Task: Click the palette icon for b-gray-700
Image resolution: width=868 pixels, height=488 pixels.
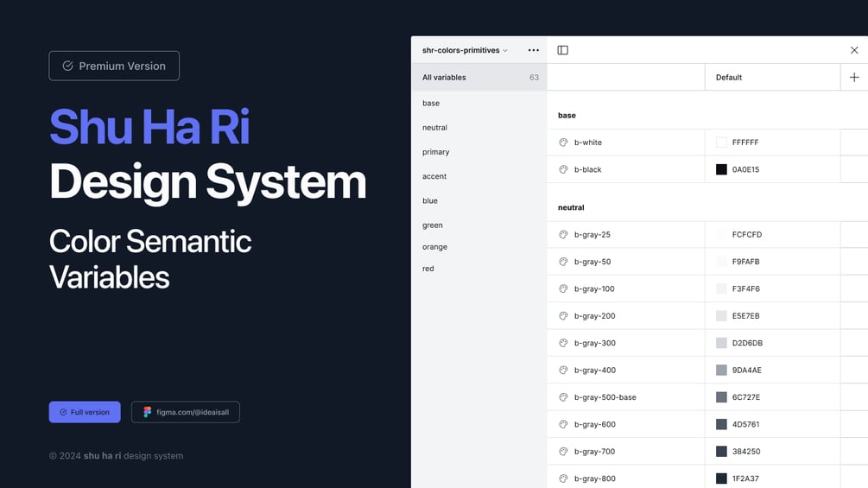Action: [x=563, y=452]
